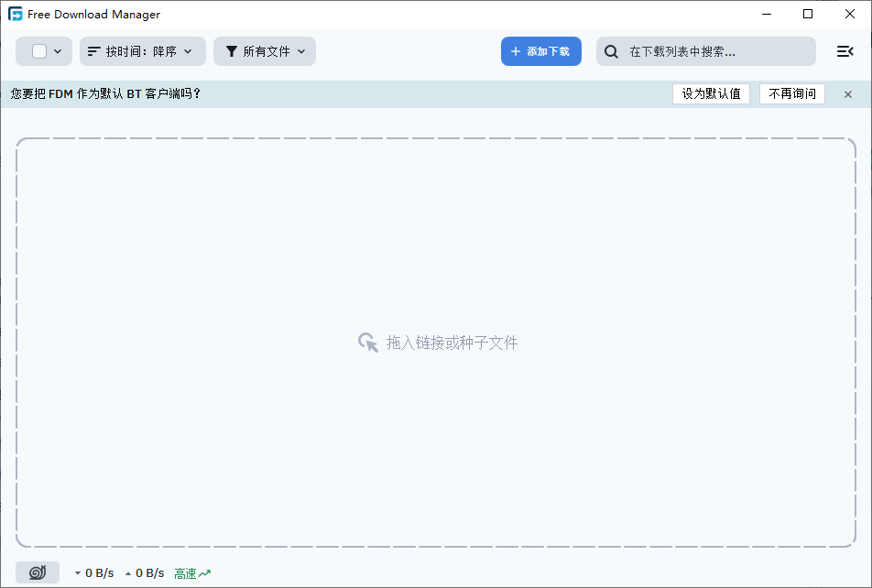872x588 pixels.
Task: Tick the select-all downloads checkbox
Action: (38, 51)
